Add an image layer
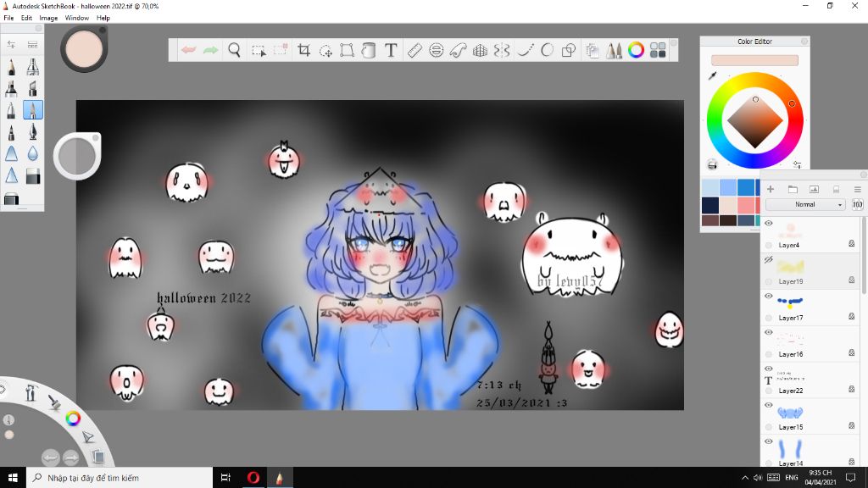The image size is (868, 488). 814,189
